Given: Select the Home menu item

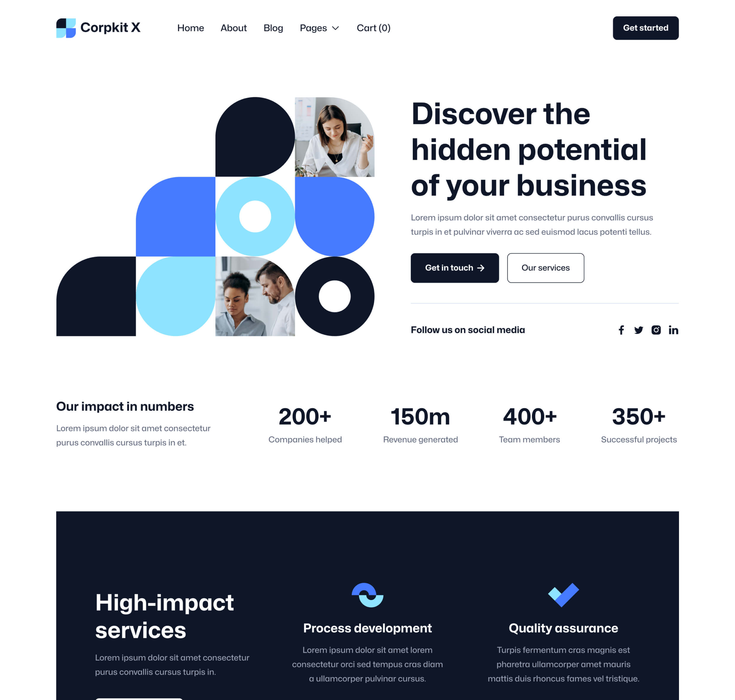Looking at the screenshot, I should [190, 28].
